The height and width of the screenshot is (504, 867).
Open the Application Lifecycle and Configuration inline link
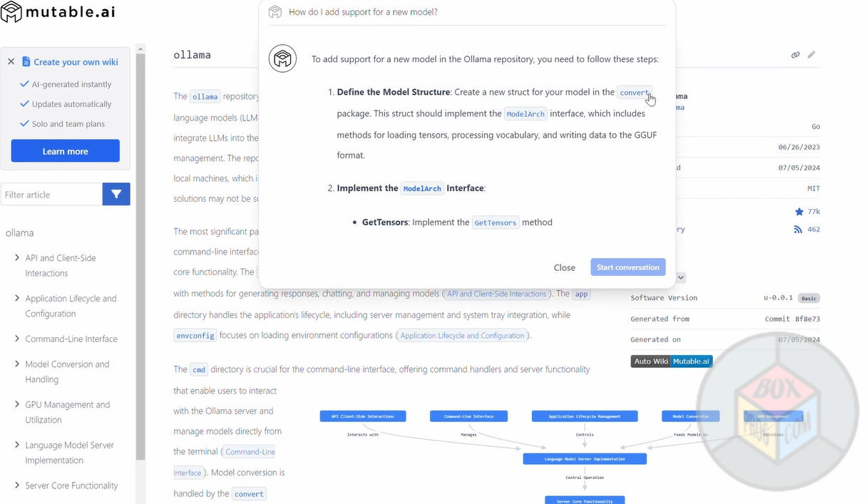tap(462, 336)
